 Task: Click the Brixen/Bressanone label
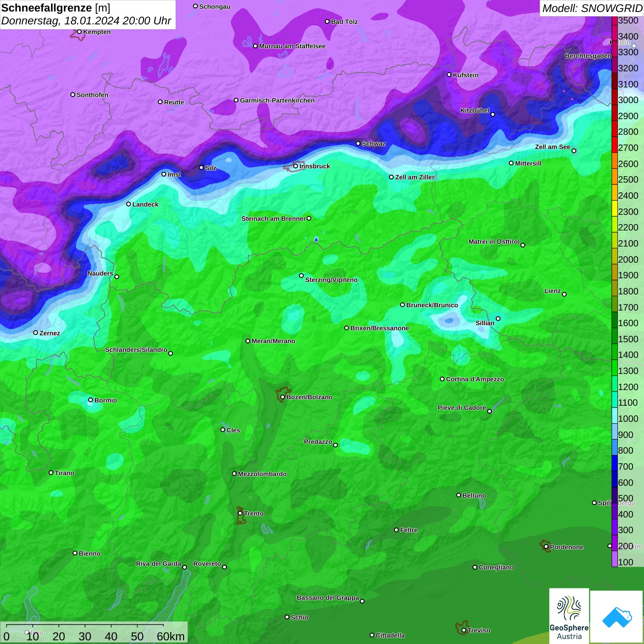coord(379,328)
